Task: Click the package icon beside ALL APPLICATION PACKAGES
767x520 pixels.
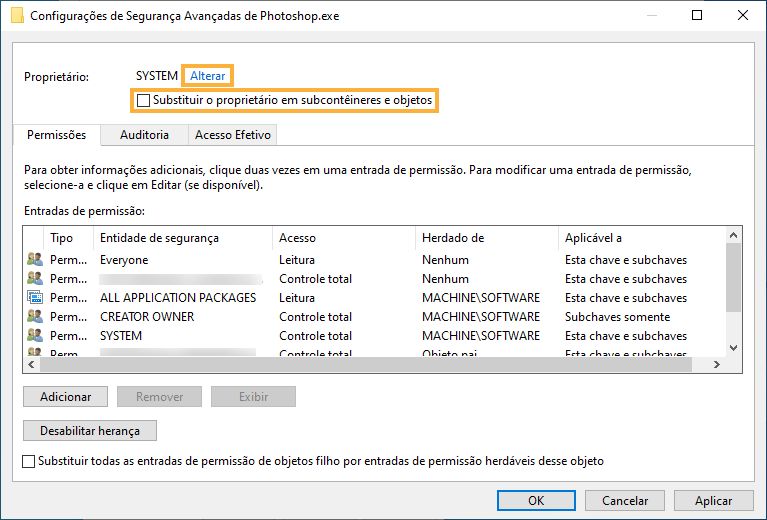Action: point(34,297)
